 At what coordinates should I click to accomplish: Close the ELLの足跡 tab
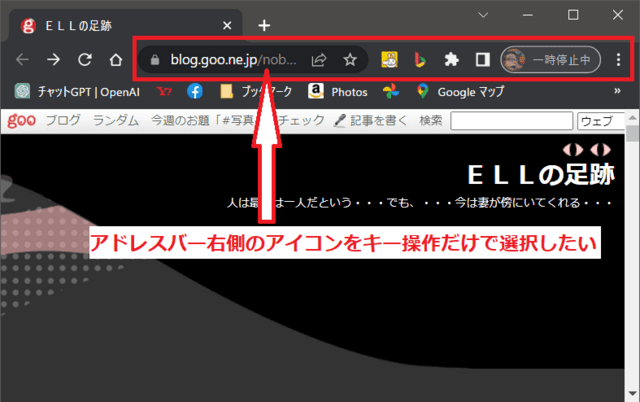point(228,25)
